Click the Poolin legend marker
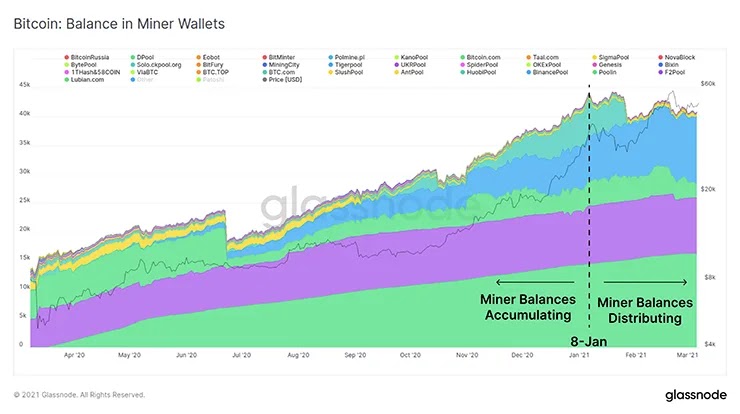 click(x=595, y=72)
